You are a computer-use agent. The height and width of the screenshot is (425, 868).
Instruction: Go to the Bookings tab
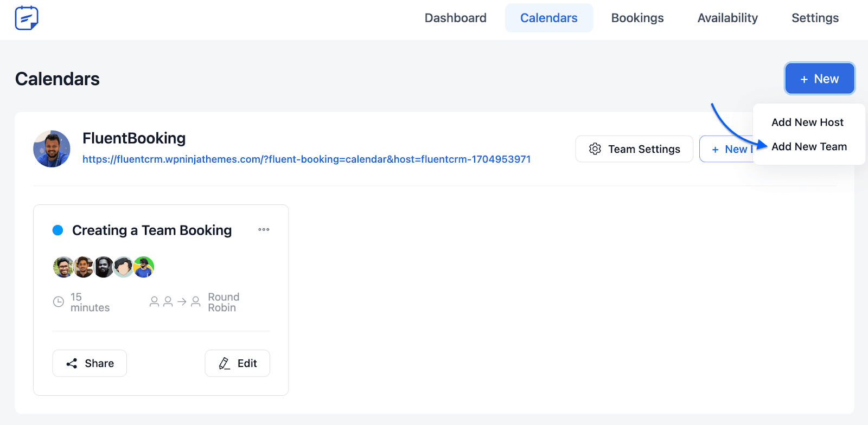(637, 18)
